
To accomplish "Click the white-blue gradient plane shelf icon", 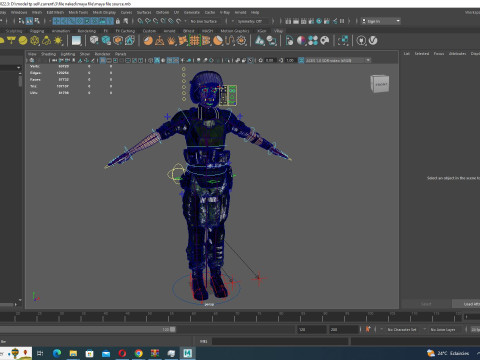I will coord(76,41).
